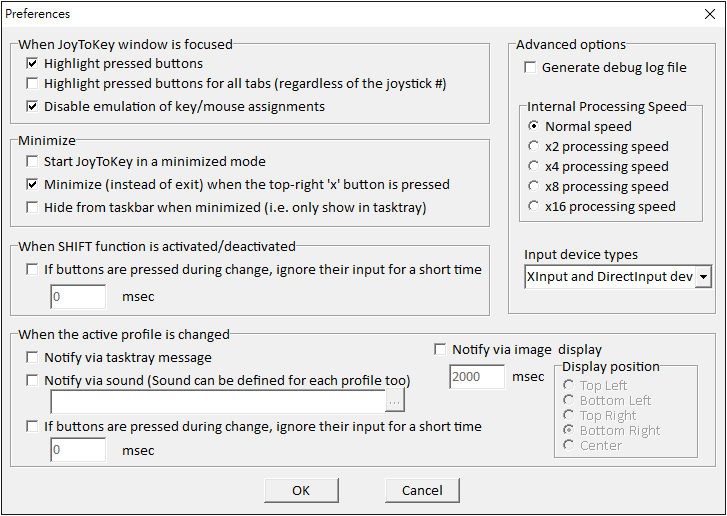Click the sound file path field

217,401
